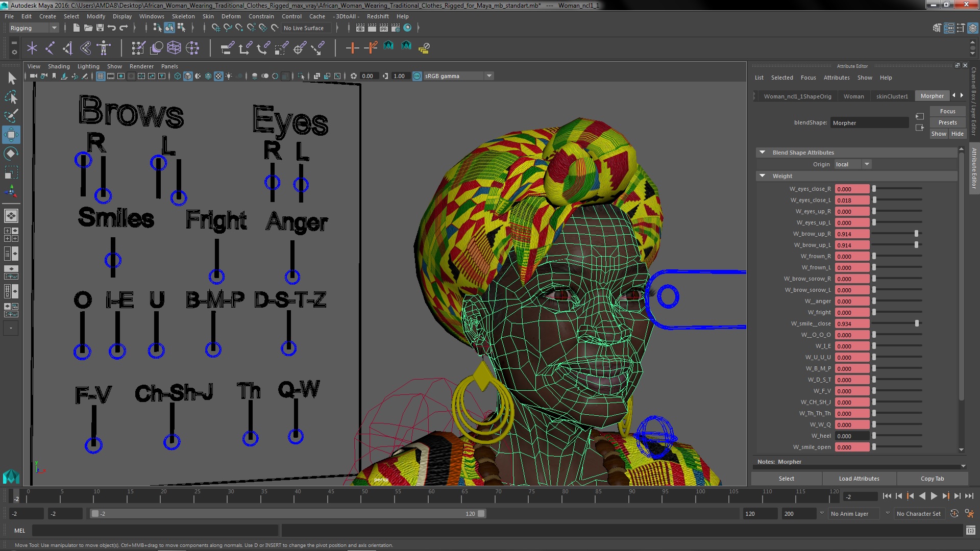Viewport: 980px width, 551px height.
Task: Click the W_brow_up_R input field
Action: coord(850,234)
